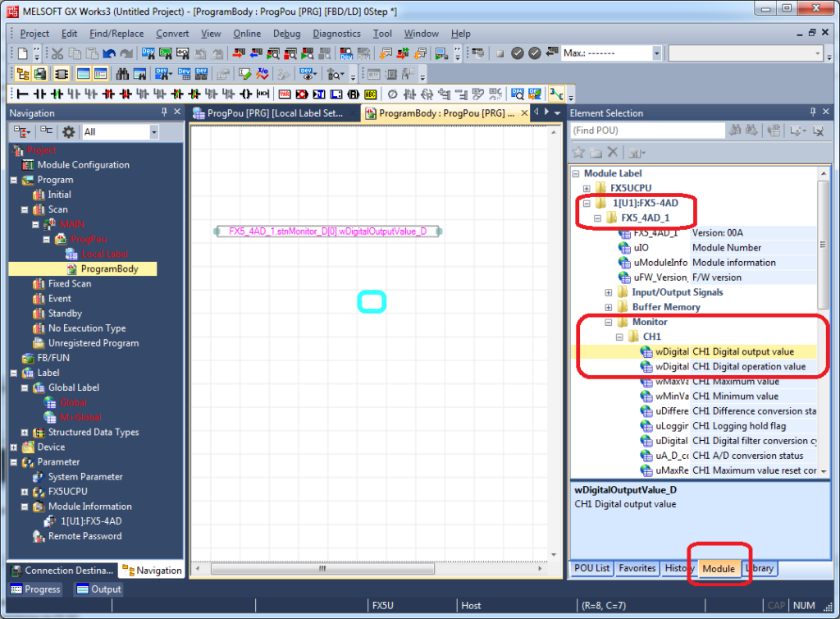Toggle pin on Navigation panel

click(164, 112)
